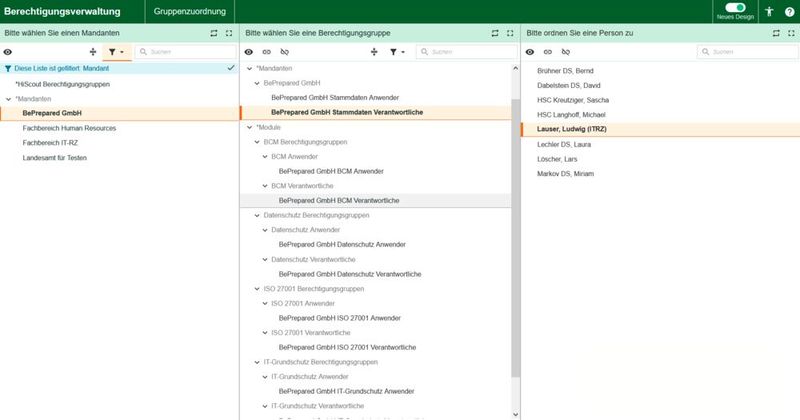
Task: Maximize the Berechtigungsgruppe panel
Action: tap(510, 33)
